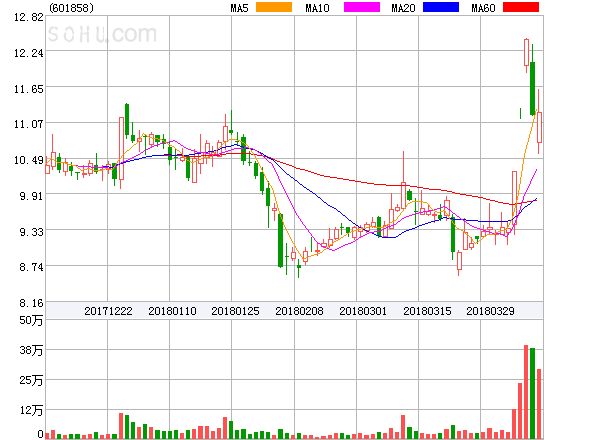This screenshot has width=600, height=440.
Task: Click the MA5 legend label
Action: (240, 8)
